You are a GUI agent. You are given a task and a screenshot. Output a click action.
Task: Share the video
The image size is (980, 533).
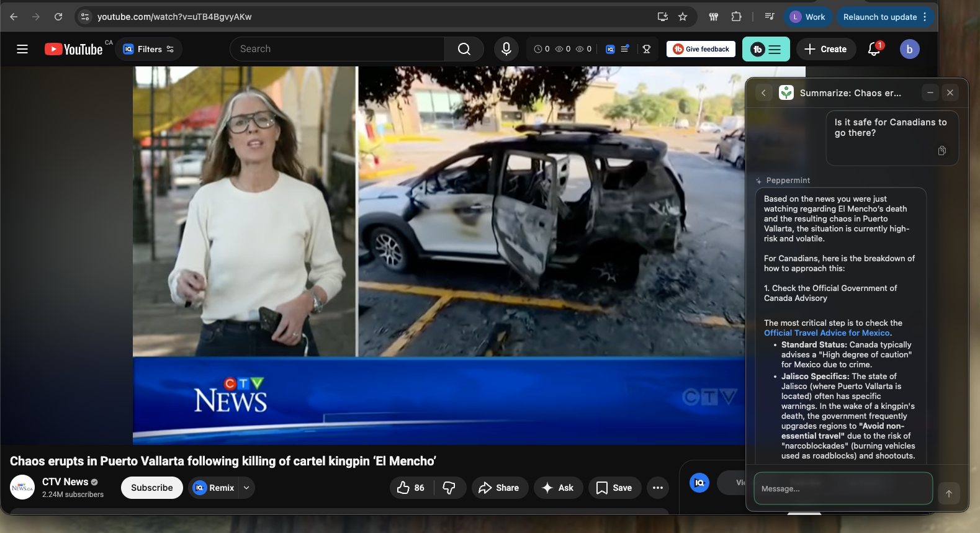click(x=499, y=488)
